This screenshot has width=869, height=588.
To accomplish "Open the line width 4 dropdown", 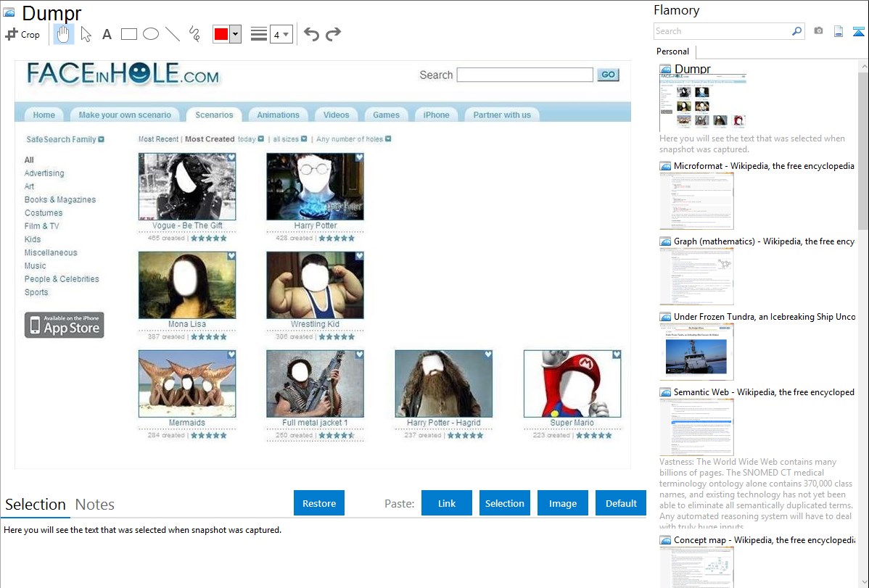I will 281,34.
